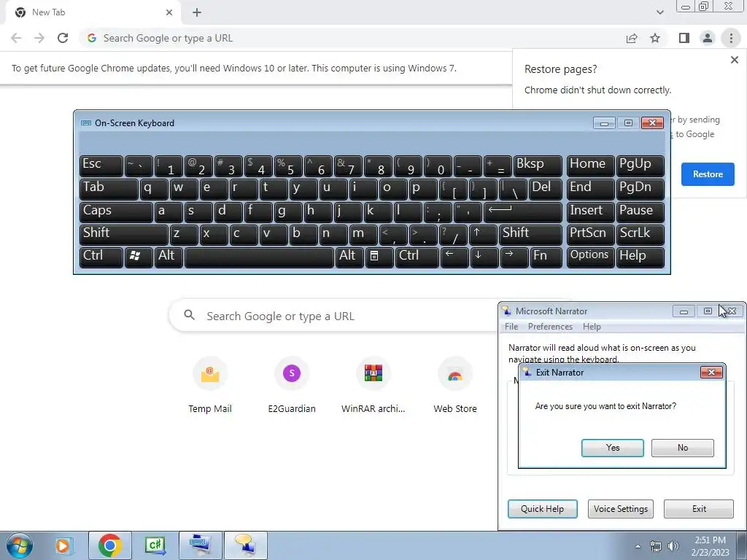Choose No in Exit Narrator dialog
The height and width of the screenshot is (560, 747).
point(682,448)
